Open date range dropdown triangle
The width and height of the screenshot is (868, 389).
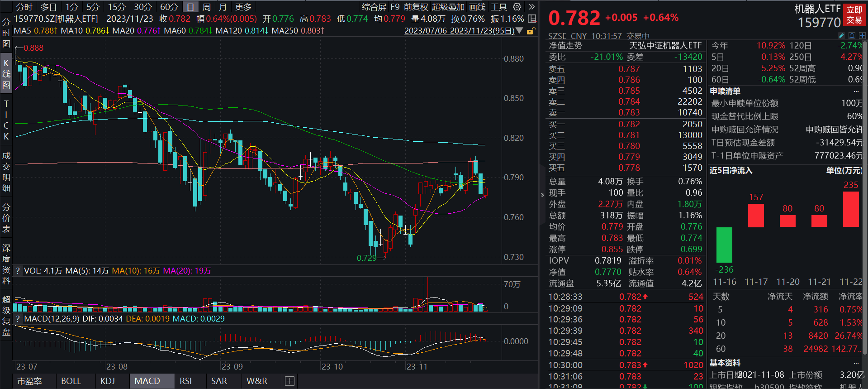tap(520, 31)
